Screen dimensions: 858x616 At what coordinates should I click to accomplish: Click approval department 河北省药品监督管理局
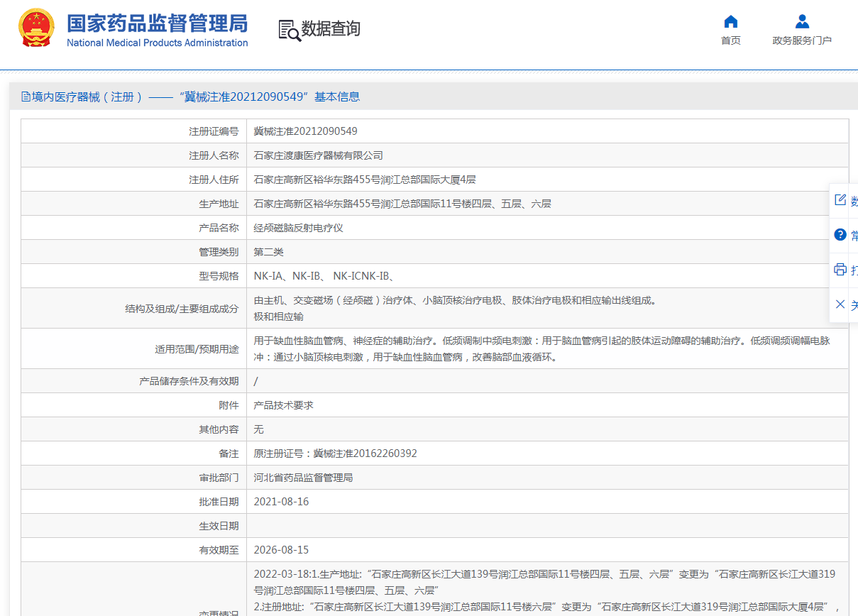click(304, 478)
